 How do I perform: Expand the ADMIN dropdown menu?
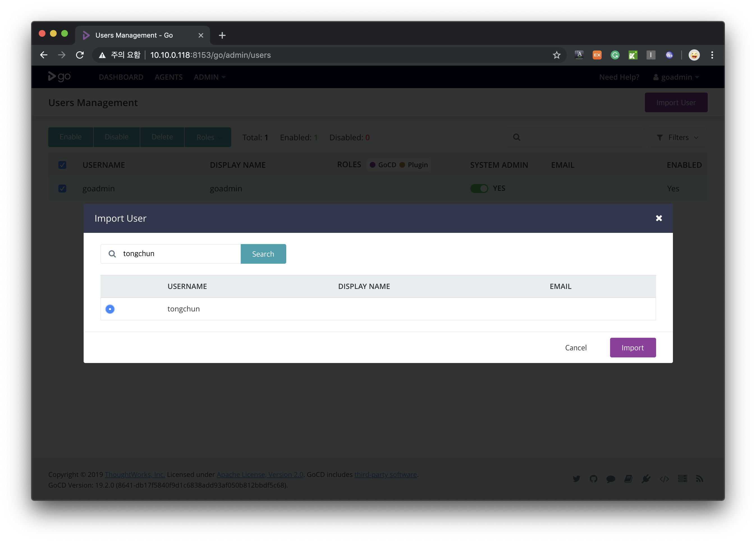click(210, 77)
